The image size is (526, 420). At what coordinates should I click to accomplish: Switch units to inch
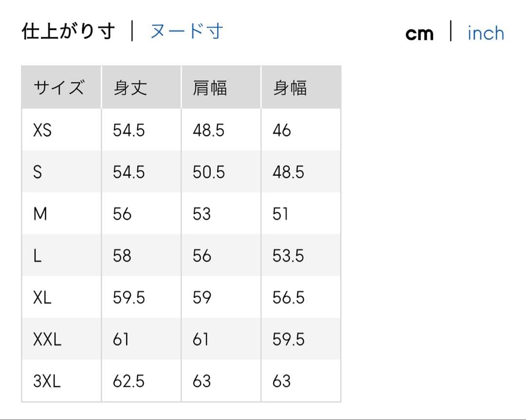[x=486, y=34]
